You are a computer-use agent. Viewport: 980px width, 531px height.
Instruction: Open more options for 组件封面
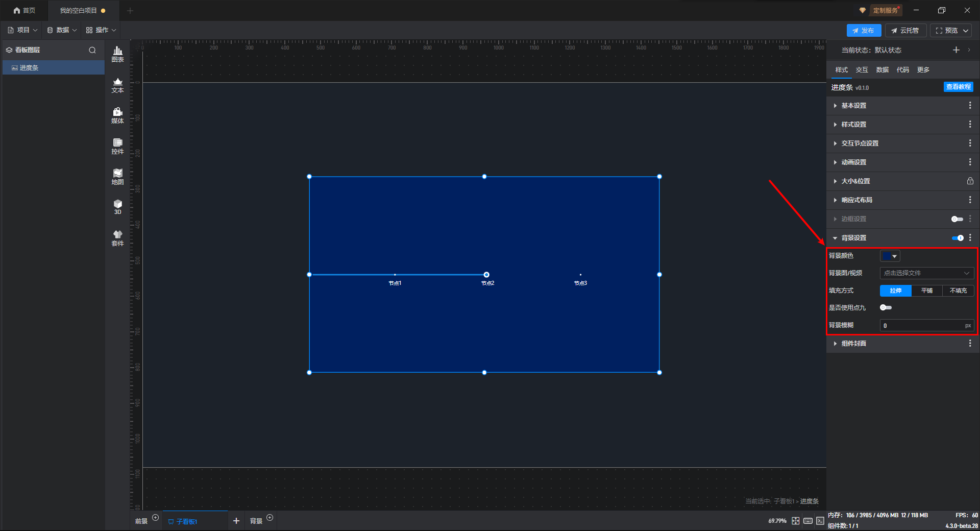[x=970, y=343]
